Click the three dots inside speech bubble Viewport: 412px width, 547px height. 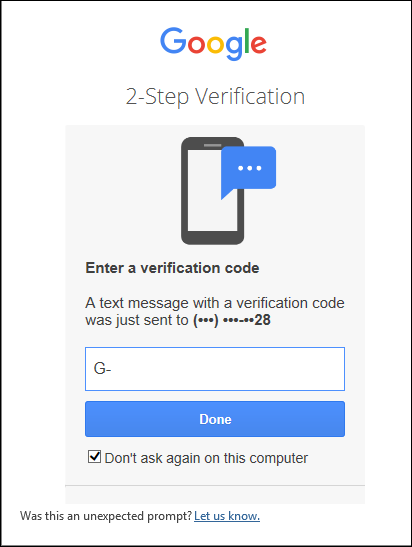tap(249, 168)
